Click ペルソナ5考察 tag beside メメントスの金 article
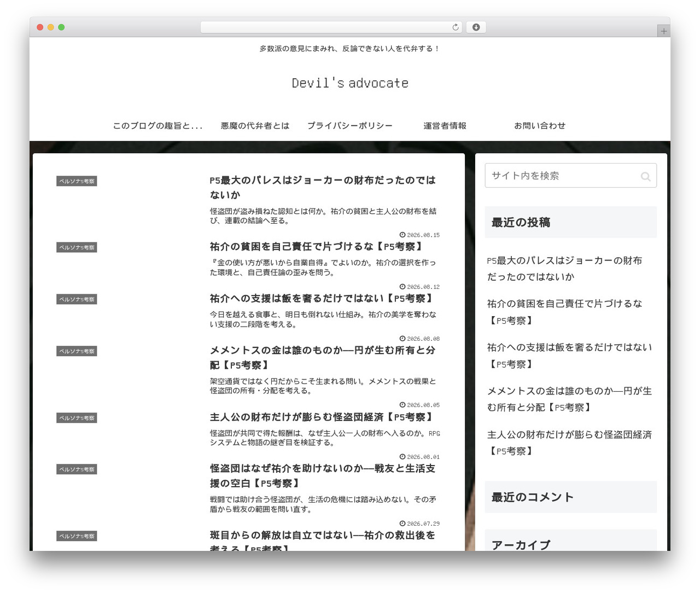 tap(77, 351)
